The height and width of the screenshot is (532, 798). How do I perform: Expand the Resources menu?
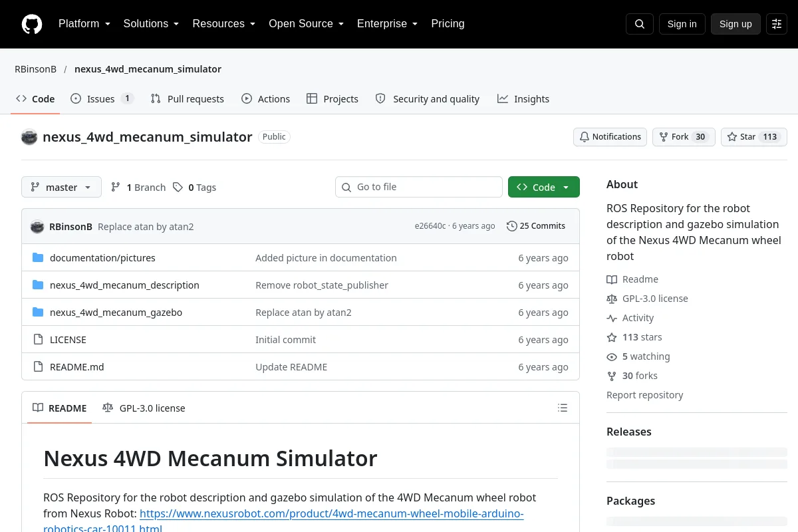[223, 24]
